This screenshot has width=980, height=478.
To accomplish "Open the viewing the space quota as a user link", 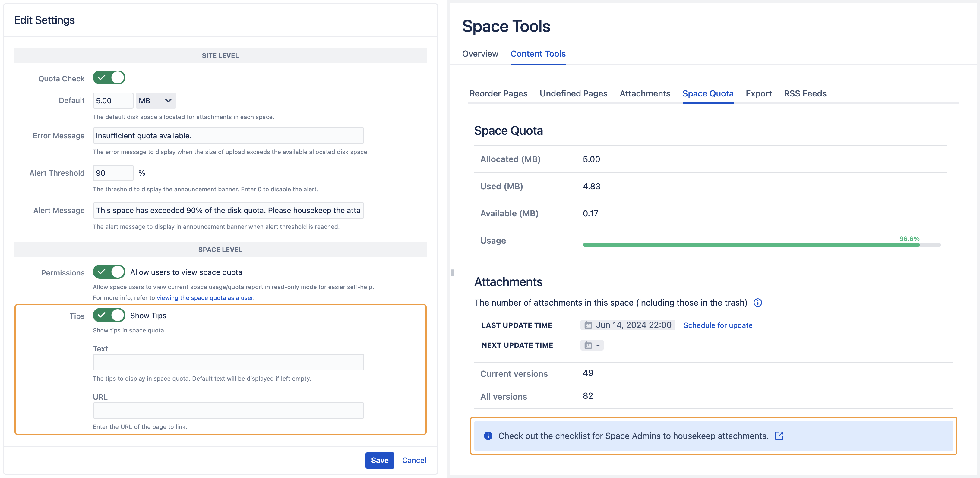I will pyautogui.click(x=205, y=298).
